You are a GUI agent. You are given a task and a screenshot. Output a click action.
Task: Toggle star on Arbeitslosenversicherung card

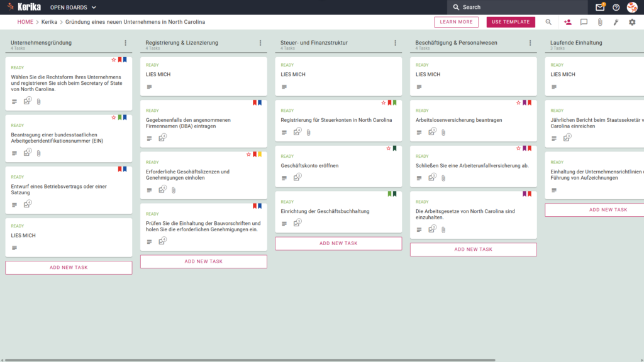coord(518,102)
